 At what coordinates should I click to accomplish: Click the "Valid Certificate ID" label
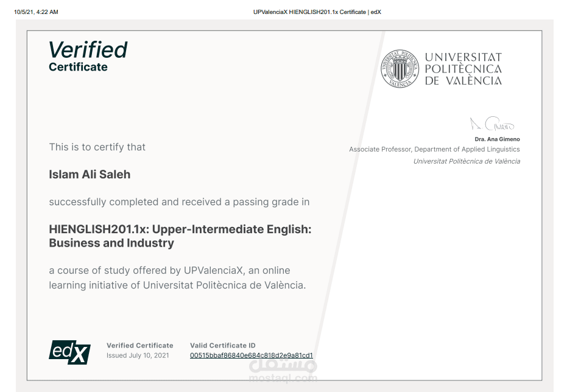(223, 345)
